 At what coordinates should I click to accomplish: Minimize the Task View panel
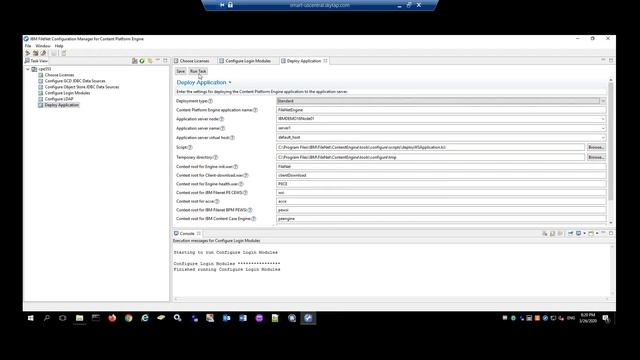point(158,60)
